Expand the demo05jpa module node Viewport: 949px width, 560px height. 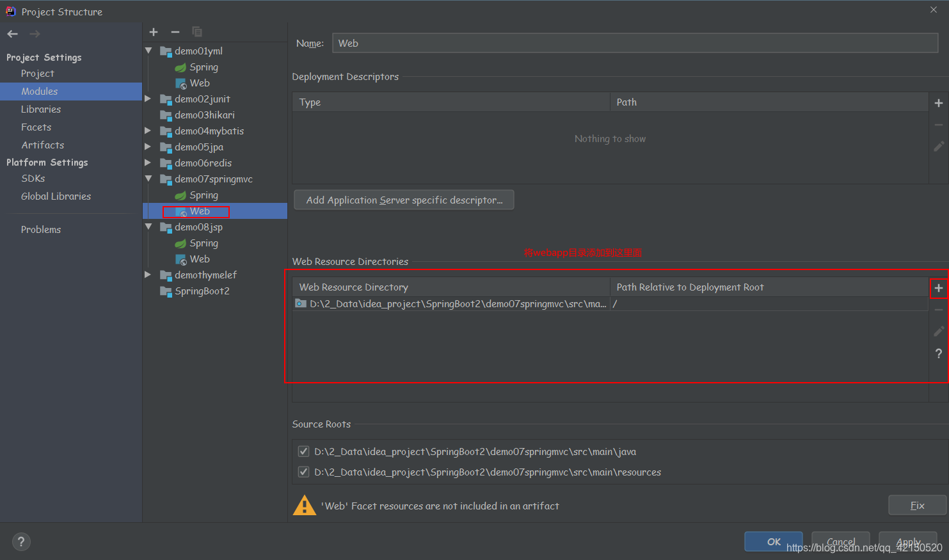[148, 147]
